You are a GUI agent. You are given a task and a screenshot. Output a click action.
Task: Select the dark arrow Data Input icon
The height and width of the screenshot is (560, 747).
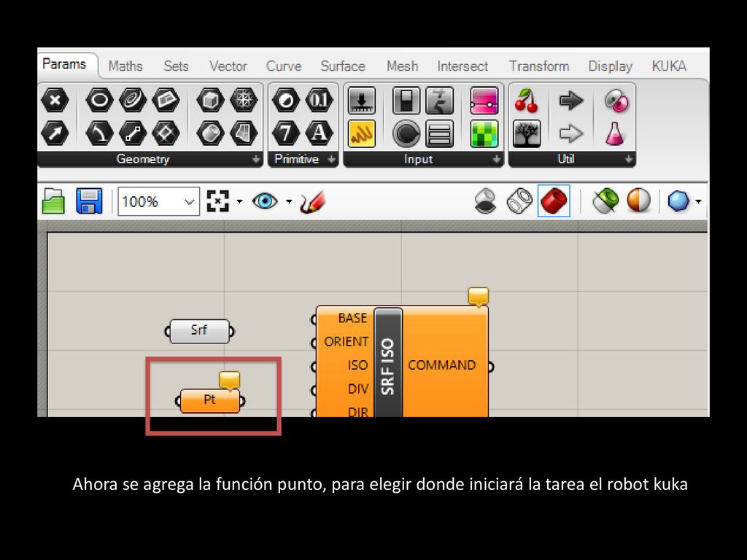click(x=570, y=101)
